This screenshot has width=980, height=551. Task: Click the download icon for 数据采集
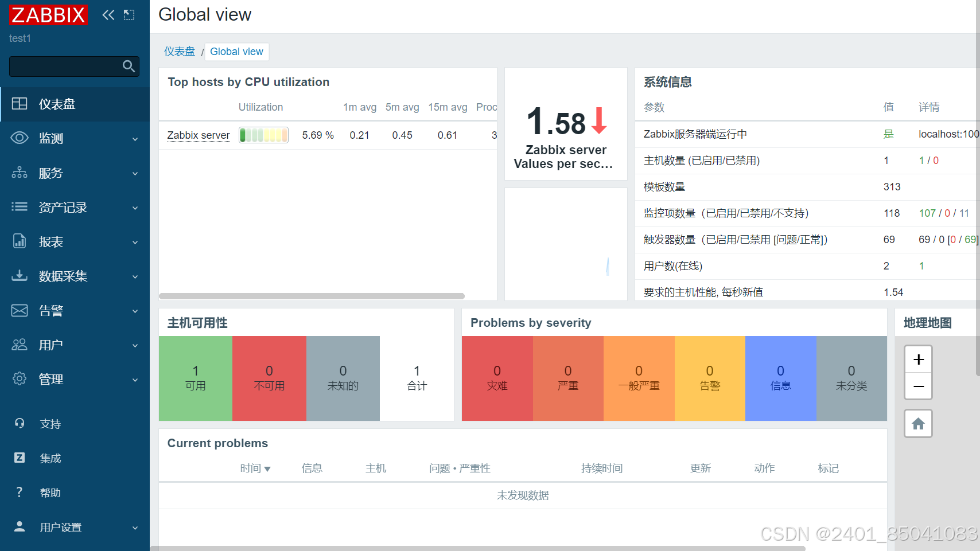coord(20,275)
